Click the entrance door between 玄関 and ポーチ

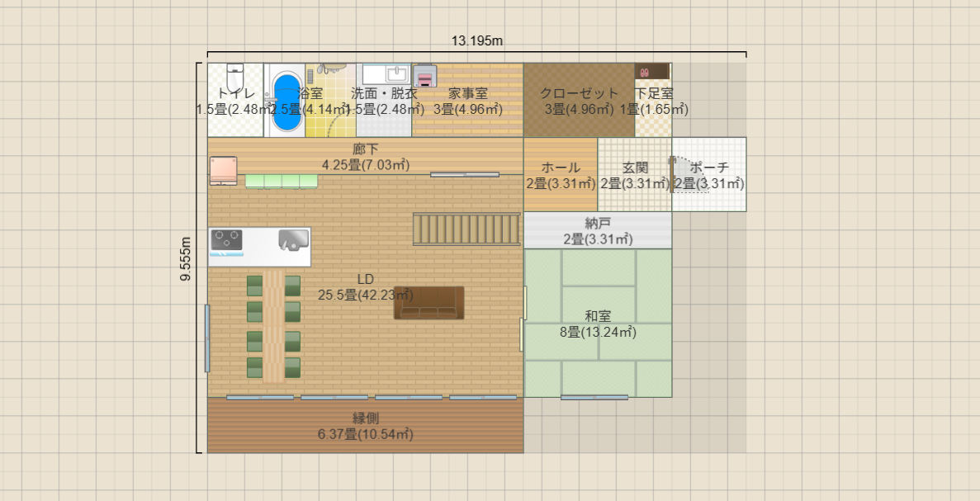click(671, 174)
